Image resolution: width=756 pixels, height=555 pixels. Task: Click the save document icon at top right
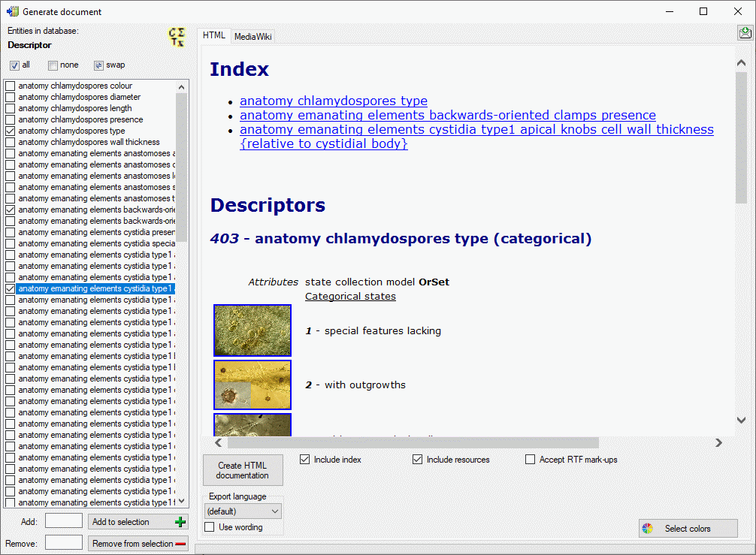745,32
